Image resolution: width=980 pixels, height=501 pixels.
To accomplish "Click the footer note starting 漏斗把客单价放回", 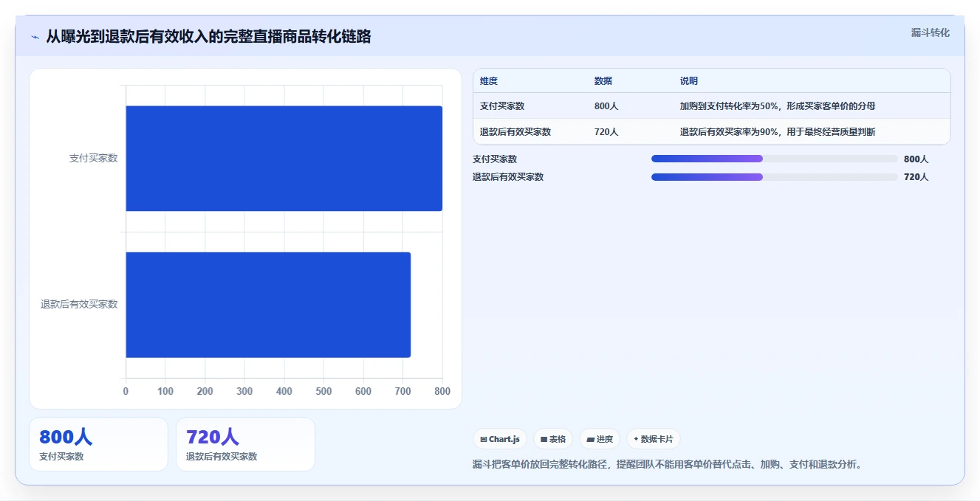I will point(668,465).
